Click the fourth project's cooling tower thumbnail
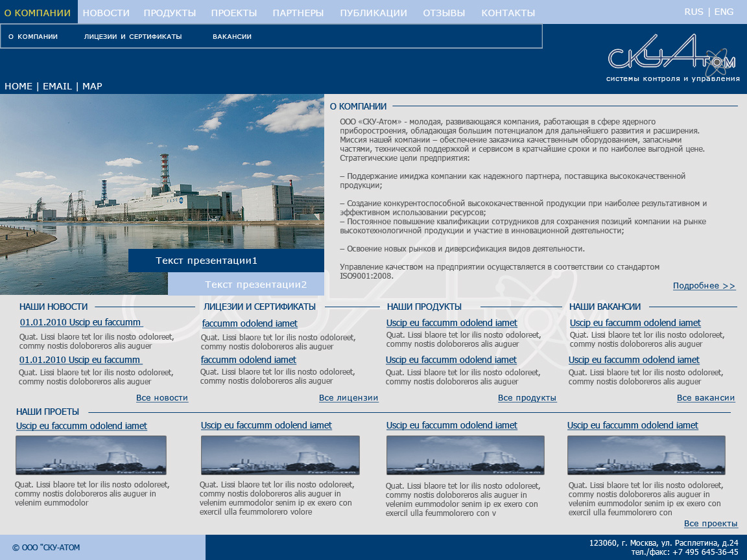Image resolution: width=747 pixels, height=560 pixels. coord(646,455)
